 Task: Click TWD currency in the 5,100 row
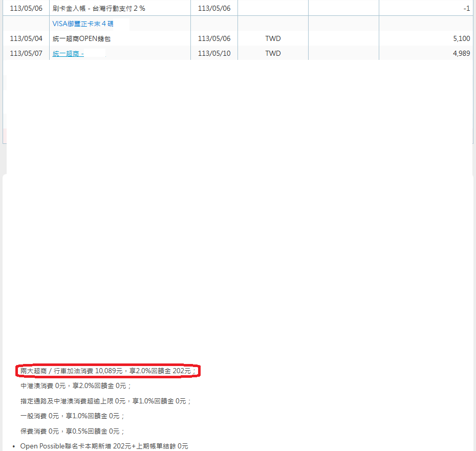click(273, 38)
